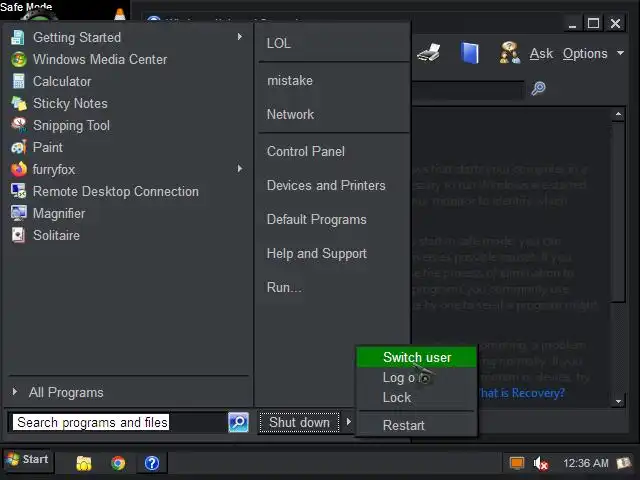Open the mistake folder entry
Image resolution: width=640 pixels, height=480 pixels.
coord(290,80)
